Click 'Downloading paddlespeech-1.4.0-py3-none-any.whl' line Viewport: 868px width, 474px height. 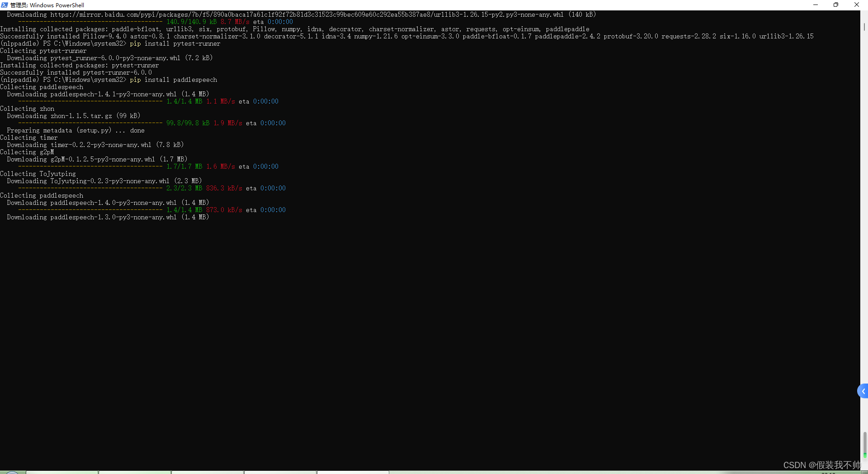pos(108,203)
